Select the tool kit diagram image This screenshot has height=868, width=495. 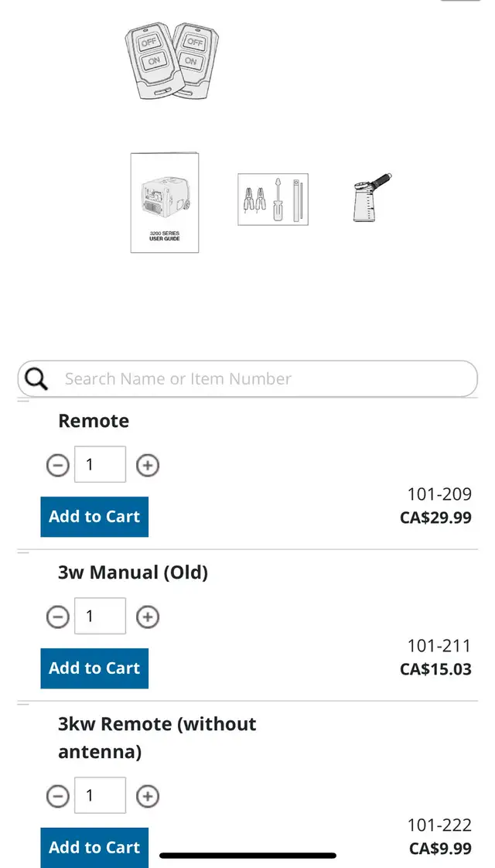(273, 200)
